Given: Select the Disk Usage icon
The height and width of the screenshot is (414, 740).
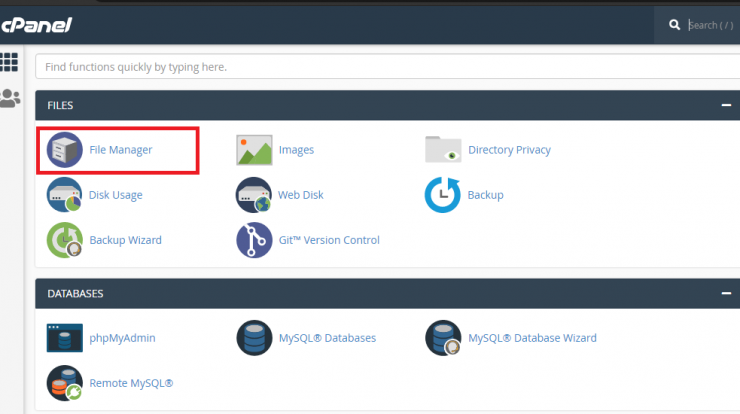Looking at the screenshot, I should pos(65,195).
